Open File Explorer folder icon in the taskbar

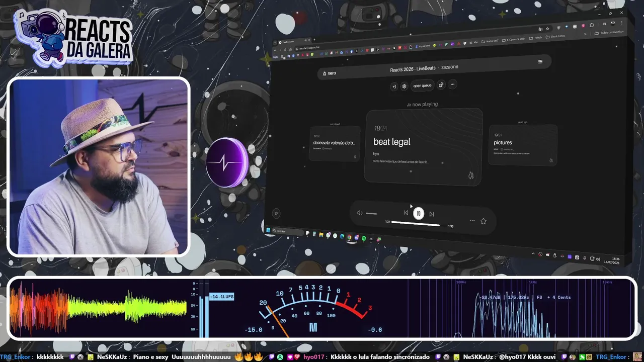click(321, 235)
